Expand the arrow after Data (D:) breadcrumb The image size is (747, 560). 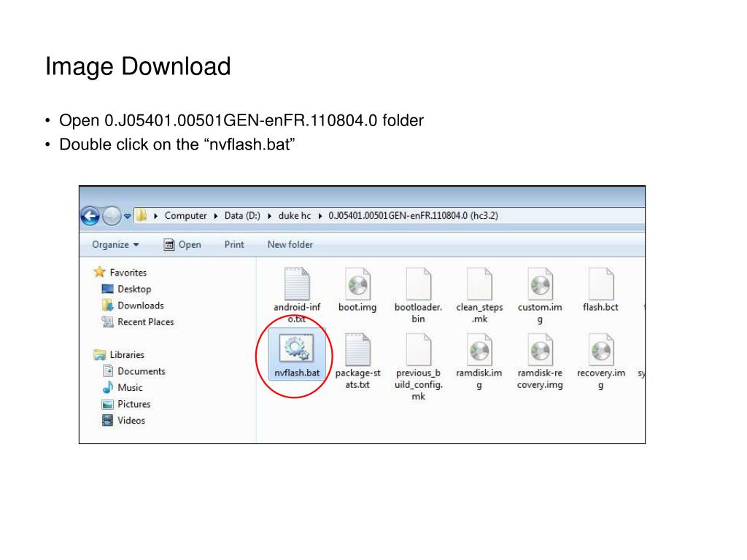coord(270,216)
